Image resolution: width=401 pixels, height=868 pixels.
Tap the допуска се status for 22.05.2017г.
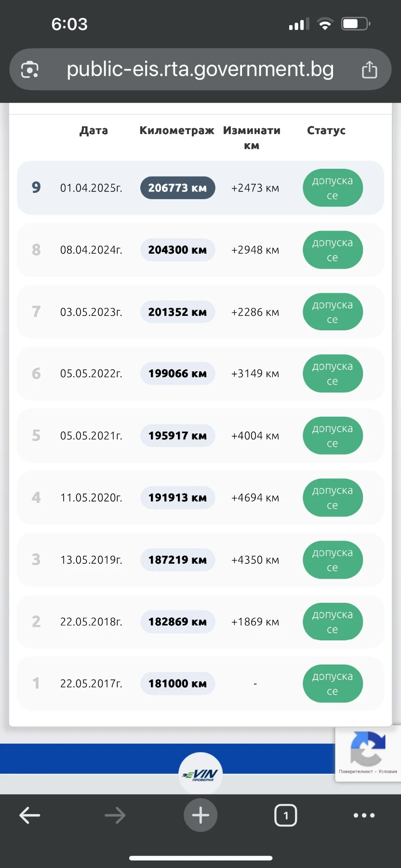pos(333,684)
